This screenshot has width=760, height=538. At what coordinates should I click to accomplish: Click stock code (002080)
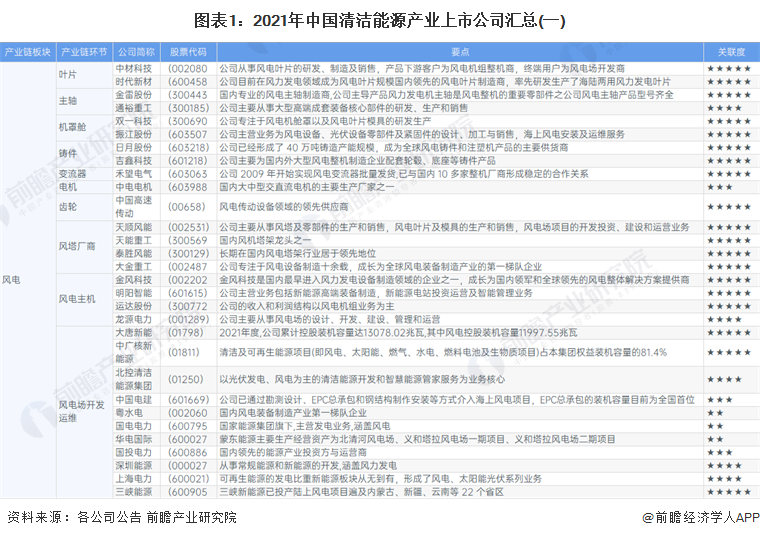(x=188, y=68)
